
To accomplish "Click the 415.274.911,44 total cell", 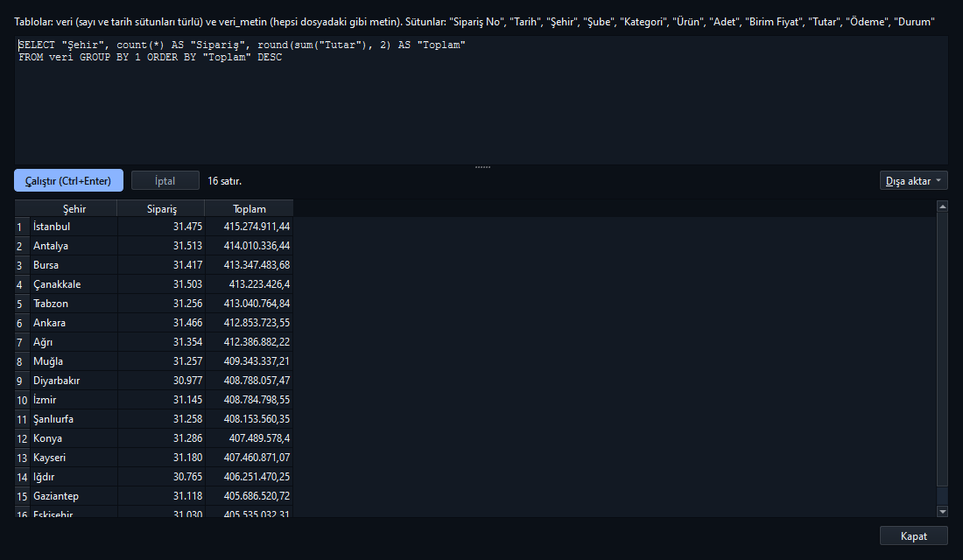I will tap(249, 227).
